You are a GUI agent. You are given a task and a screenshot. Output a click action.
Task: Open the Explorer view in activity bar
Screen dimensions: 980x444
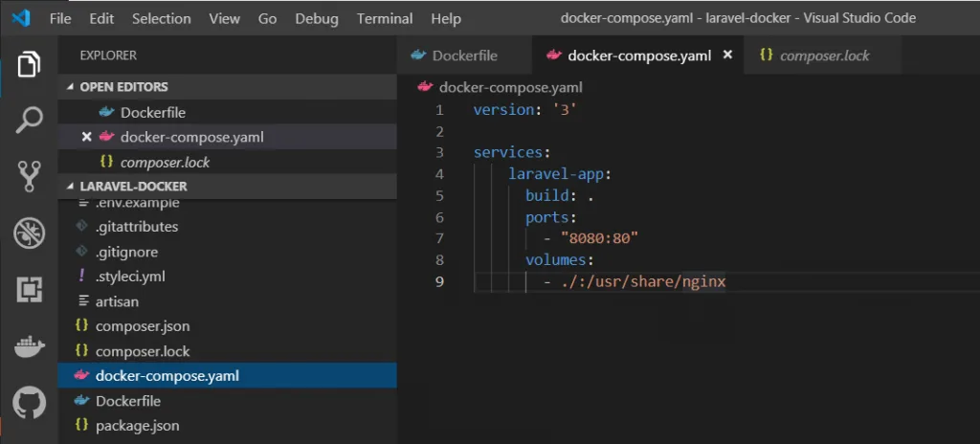(29, 64)
